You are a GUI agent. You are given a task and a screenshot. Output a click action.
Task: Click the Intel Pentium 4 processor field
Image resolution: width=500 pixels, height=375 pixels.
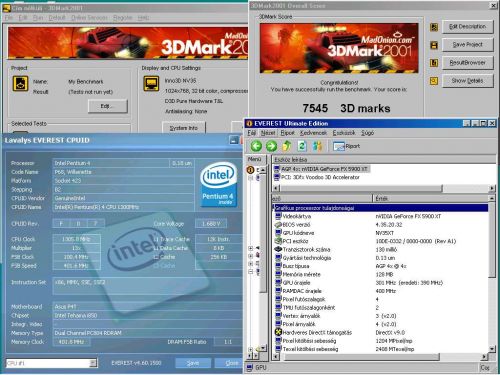pos(111,163)
